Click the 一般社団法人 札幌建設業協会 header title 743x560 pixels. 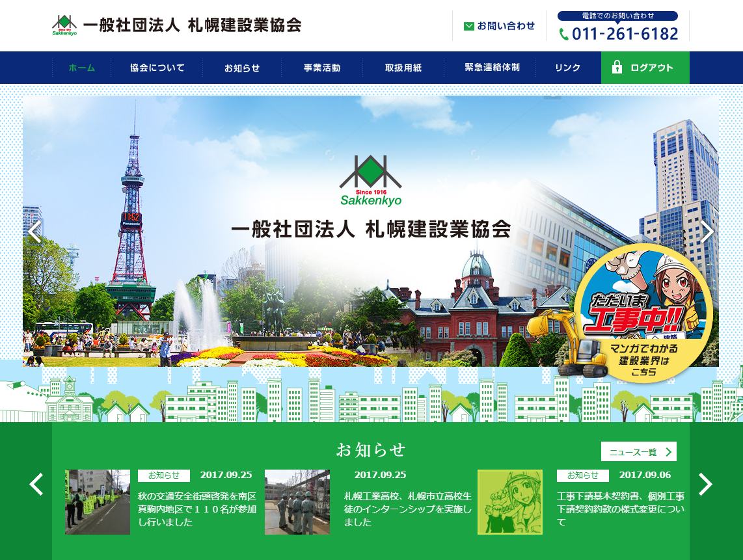tap(193, 25)
